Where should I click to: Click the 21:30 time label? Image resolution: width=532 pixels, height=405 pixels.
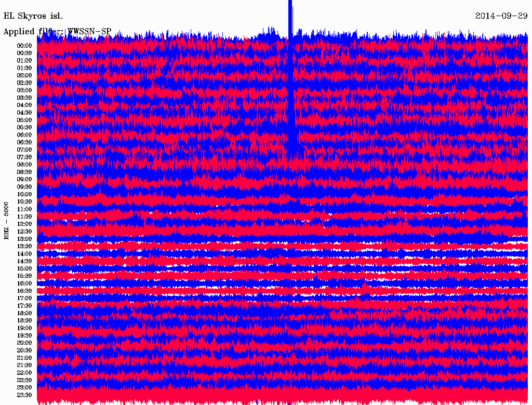pyautogui.click(x=24, y=365)
